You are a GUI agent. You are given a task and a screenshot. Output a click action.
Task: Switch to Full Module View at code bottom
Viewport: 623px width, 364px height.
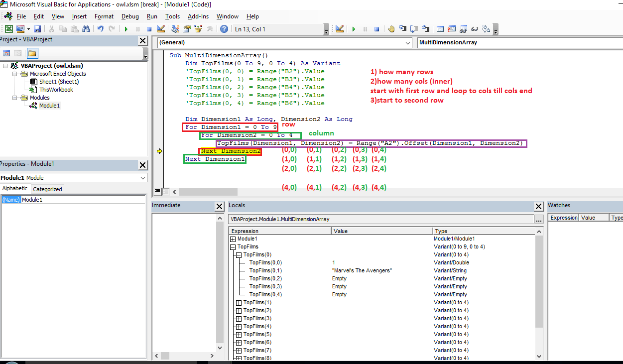click(166, 191)
